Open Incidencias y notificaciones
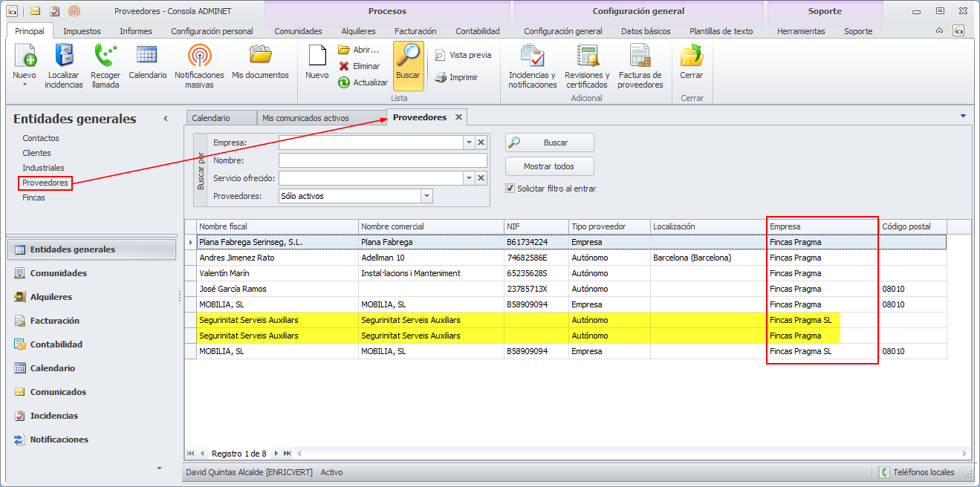The height and width of the screenshot is (487, 980). coord(532,56)
